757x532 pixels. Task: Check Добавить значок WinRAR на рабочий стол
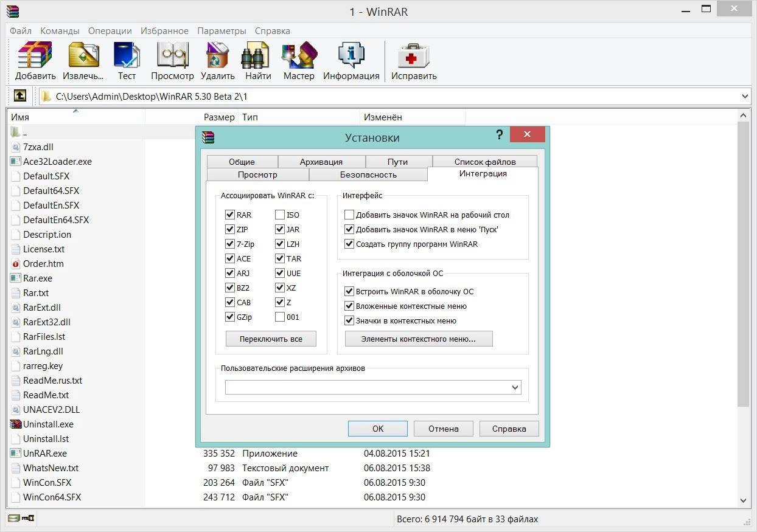[349, 215]
